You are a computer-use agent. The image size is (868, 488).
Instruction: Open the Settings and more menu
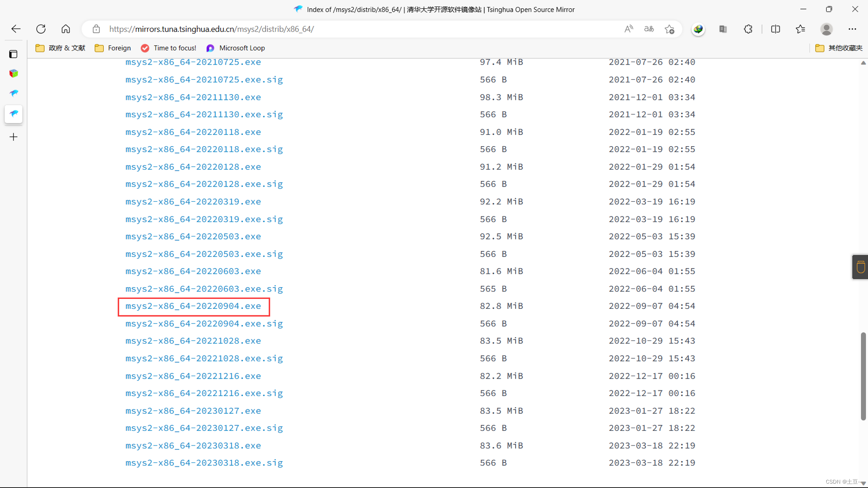(852, 29)
